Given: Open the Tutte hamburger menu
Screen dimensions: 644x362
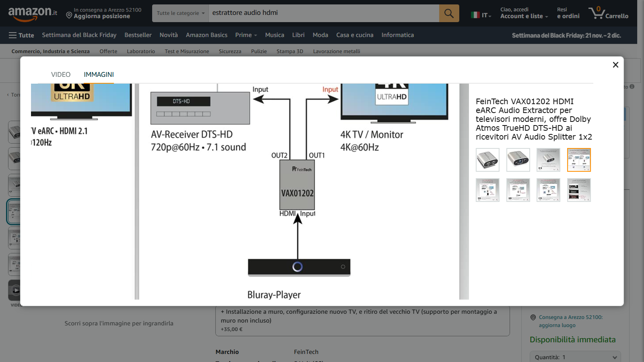Looking at the screenshot, I should pos(21,35).
